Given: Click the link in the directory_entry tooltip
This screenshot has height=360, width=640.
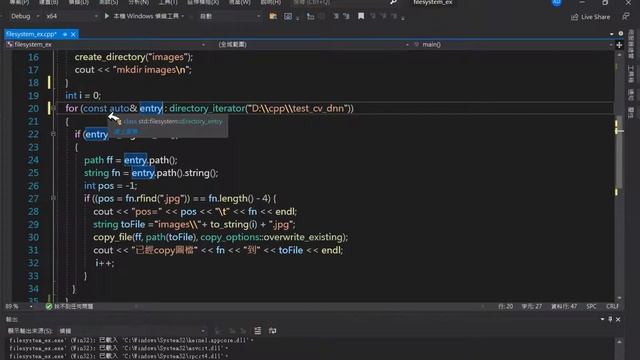Looking at the screenshot, I should (x=126, y=131).
